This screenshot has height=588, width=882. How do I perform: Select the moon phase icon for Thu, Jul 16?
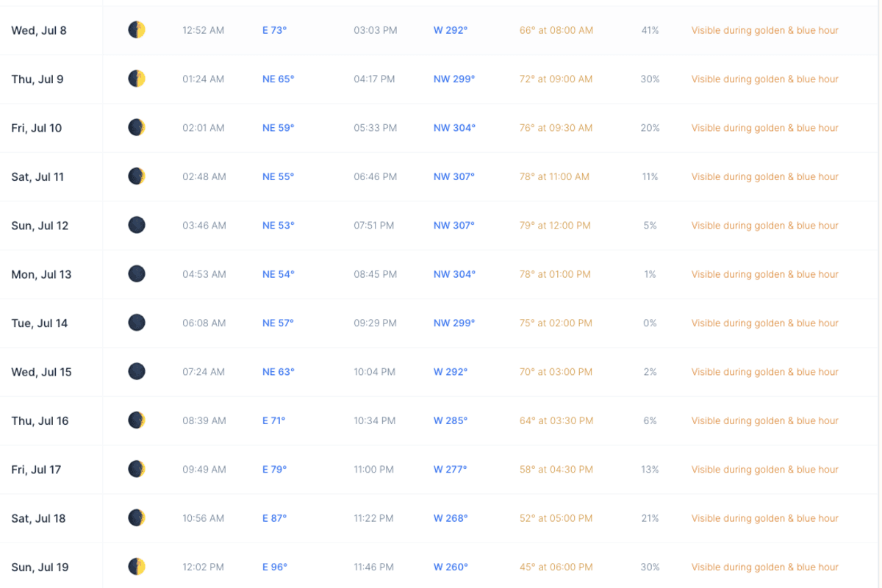coord(137,420)
